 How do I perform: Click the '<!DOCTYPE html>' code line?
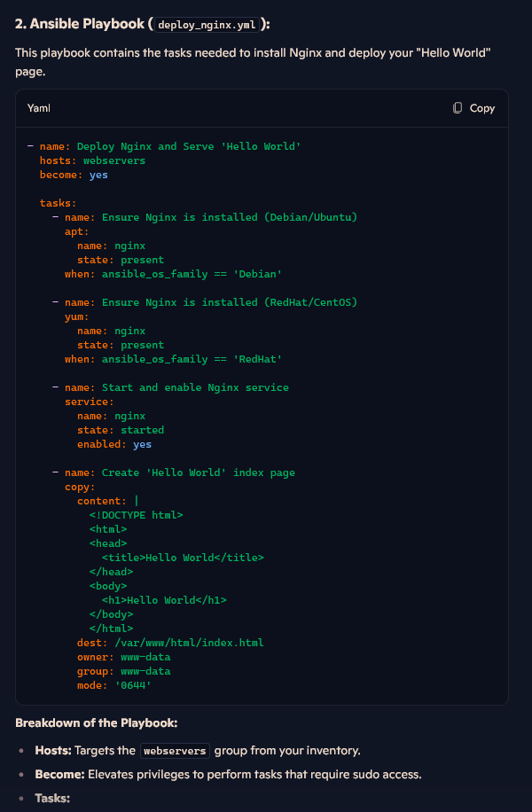pos(136,515)
